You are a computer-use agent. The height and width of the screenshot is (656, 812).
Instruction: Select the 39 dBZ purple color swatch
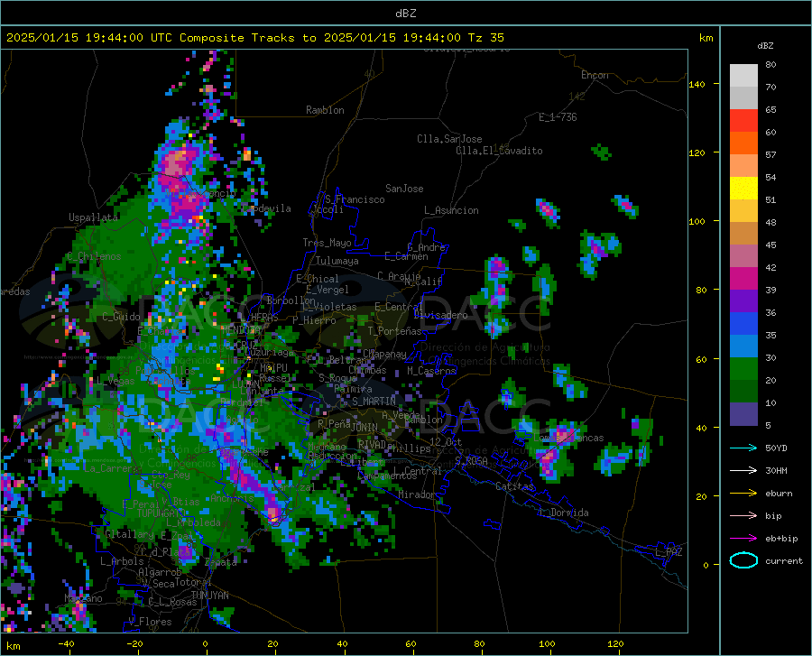[x=743, y=301]
